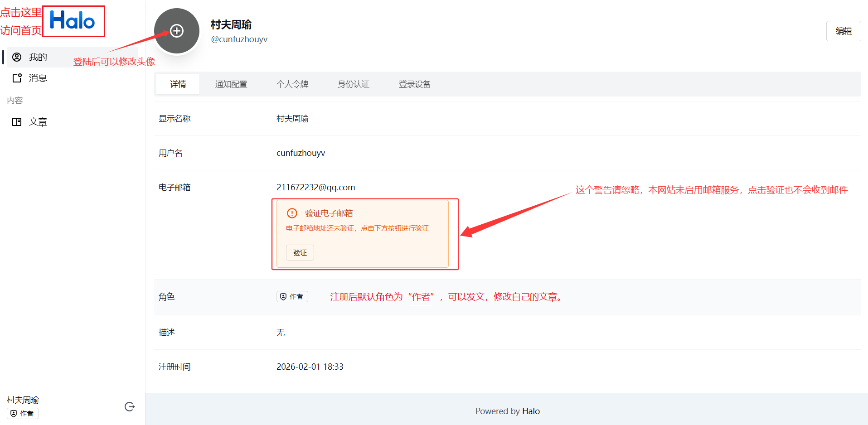Go to the 身份认证 tab
868x425 pixels.
tap(354, 84)
